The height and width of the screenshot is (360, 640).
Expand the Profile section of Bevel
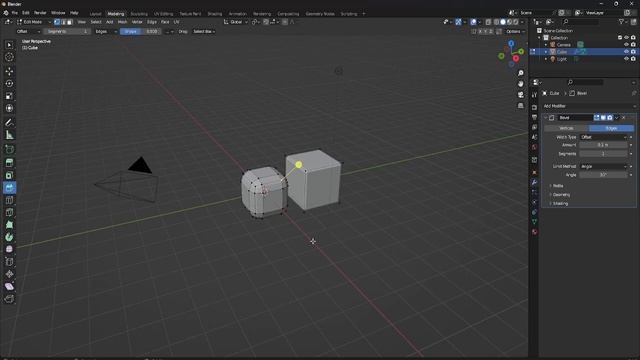[x=558, y=186]
